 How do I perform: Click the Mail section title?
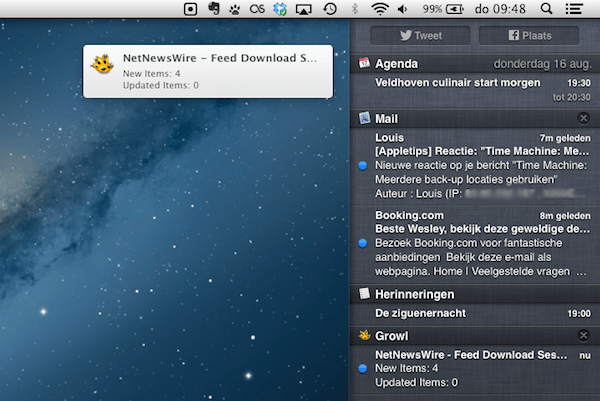[x=386, y=119]
